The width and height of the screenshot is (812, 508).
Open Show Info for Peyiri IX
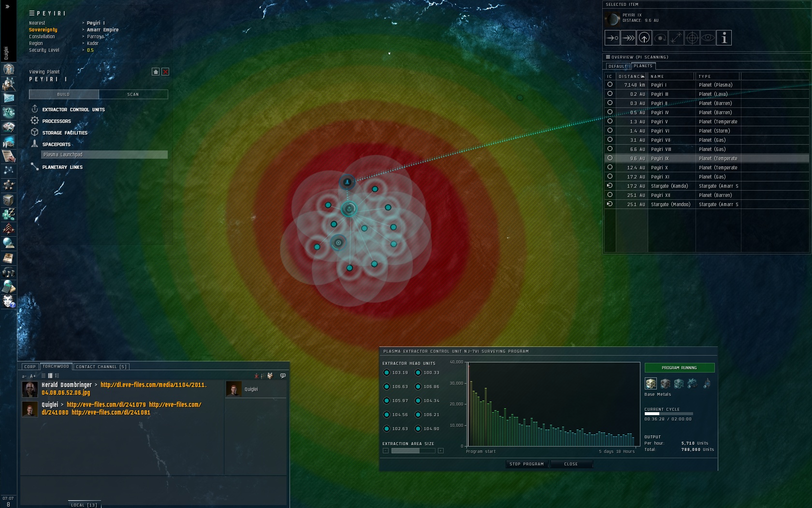[724, 38]
